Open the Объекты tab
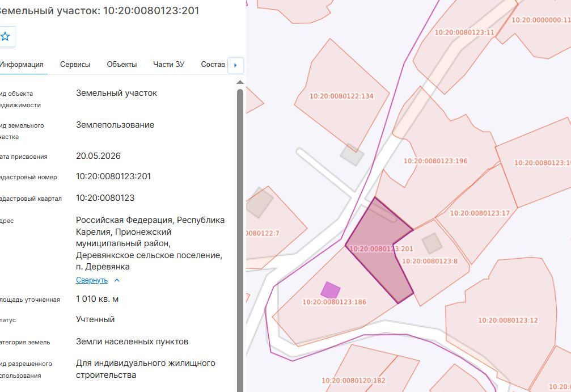 click(122, 65)
